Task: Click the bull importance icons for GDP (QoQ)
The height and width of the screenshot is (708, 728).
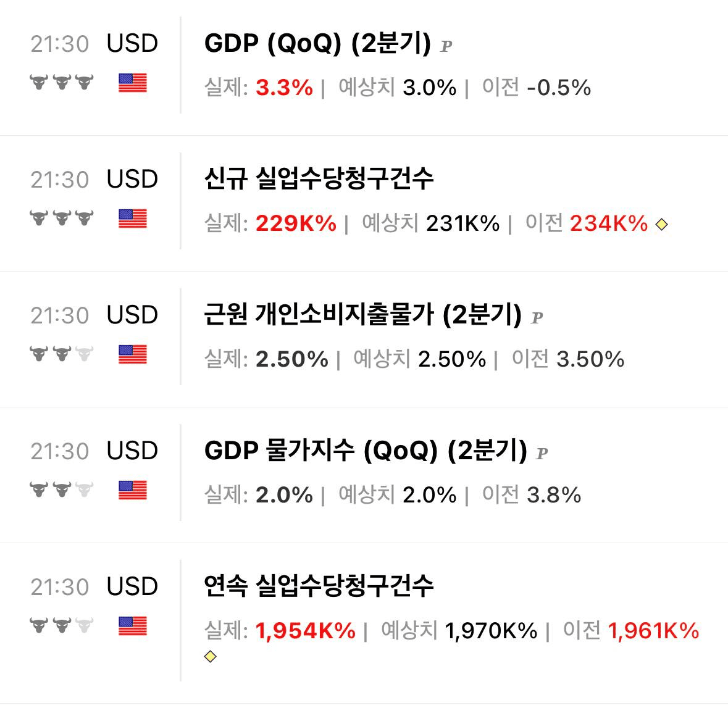Action: (62, 82)
